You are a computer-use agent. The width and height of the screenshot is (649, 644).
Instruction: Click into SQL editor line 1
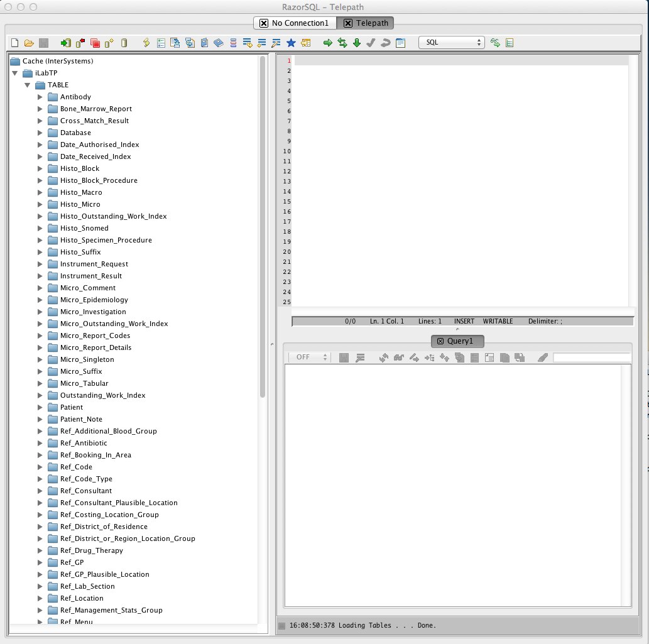point(461,61)
